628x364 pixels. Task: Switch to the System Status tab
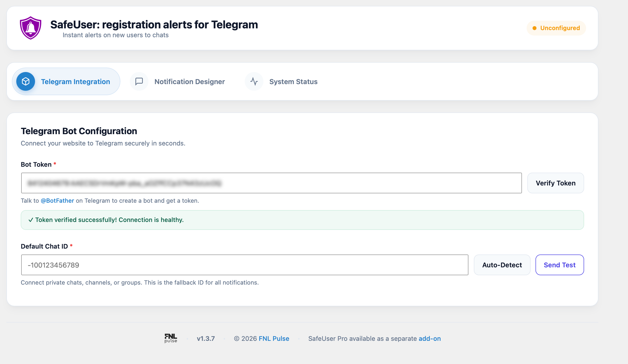[x=281, y=81]
